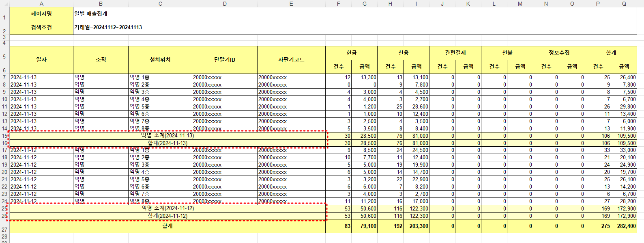Select the 조직 header cell

pyautogui.click(x=101, y=60)
